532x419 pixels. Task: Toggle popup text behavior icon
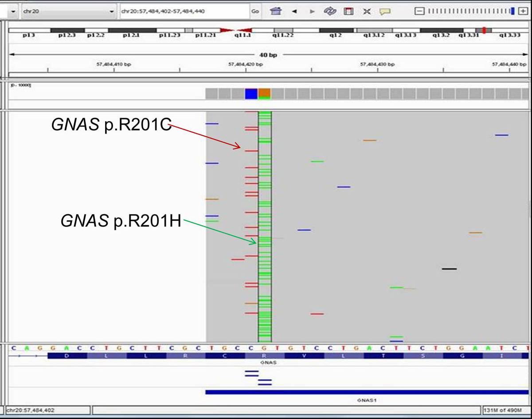click(x=385, y=12)
